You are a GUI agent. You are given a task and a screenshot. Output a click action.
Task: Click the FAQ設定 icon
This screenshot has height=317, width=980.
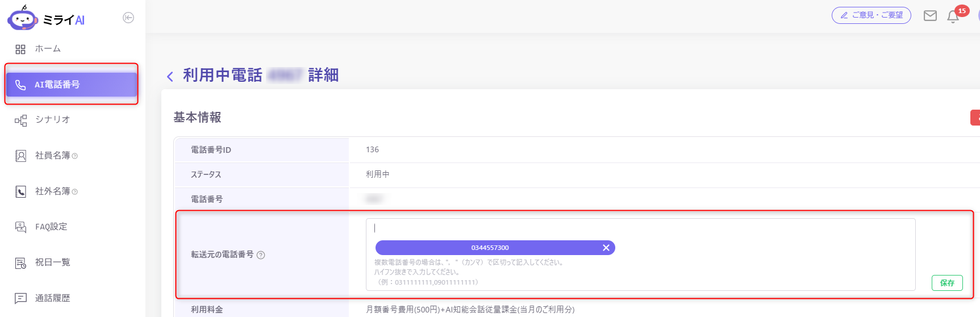(x=21, y=227)
